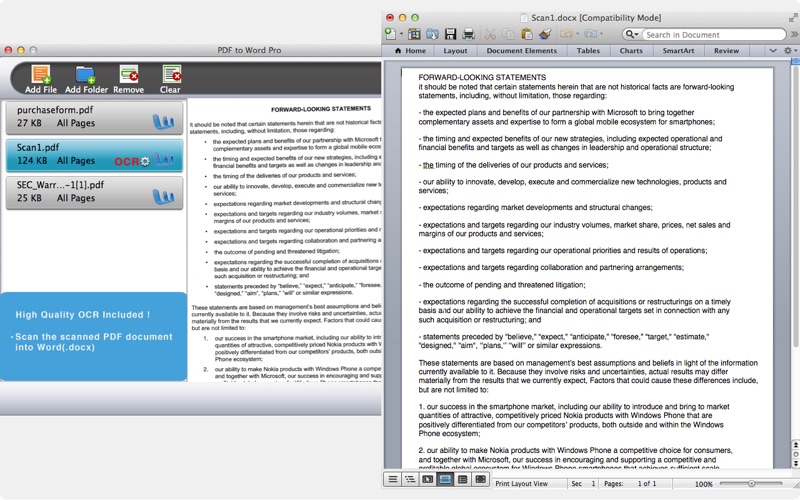Open search options magnifier dropdown

632,34
